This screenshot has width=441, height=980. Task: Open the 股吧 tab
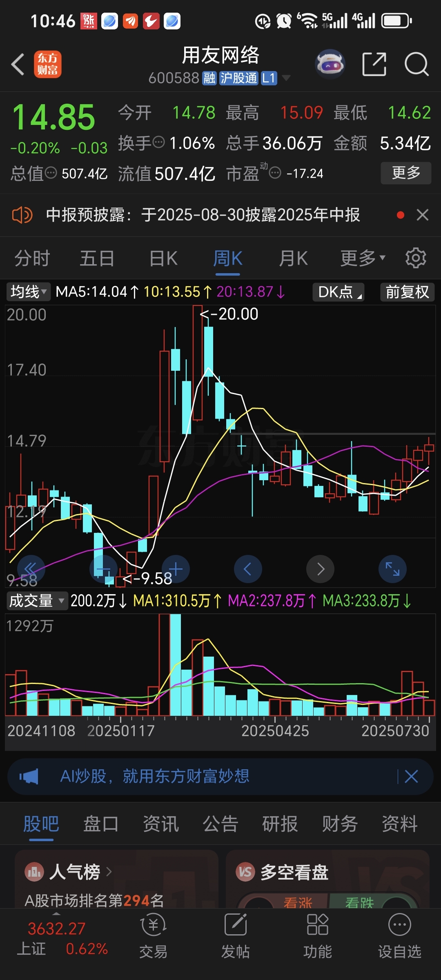tap(41, 824)
